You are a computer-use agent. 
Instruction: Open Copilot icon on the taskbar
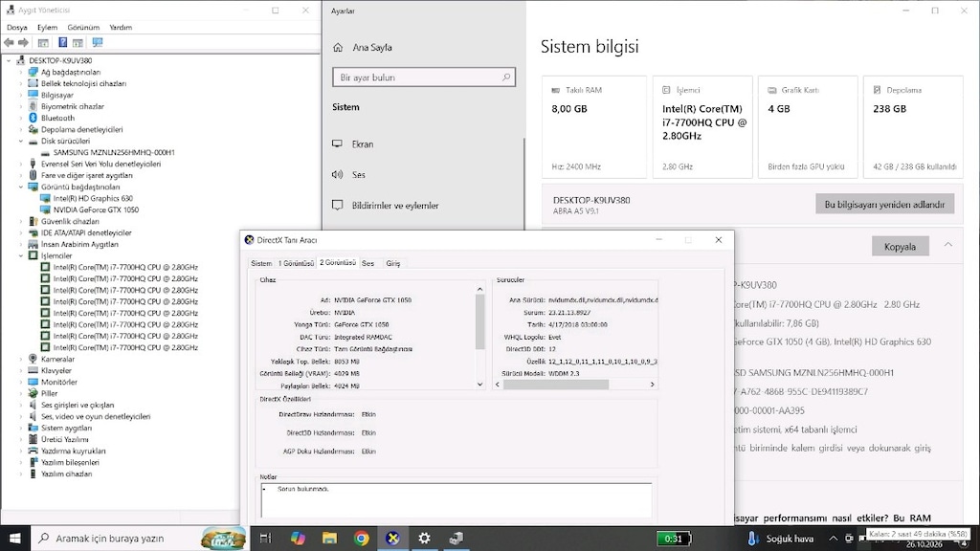298,538
